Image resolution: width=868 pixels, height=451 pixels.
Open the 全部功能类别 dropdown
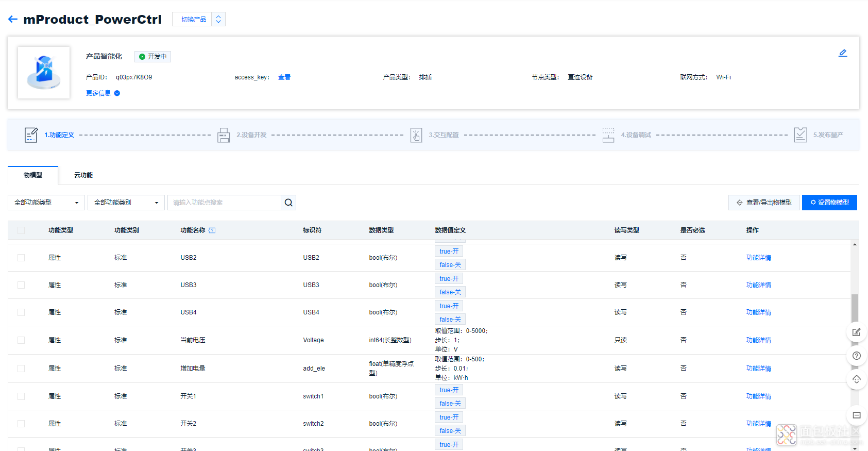[x=126, y=203]
